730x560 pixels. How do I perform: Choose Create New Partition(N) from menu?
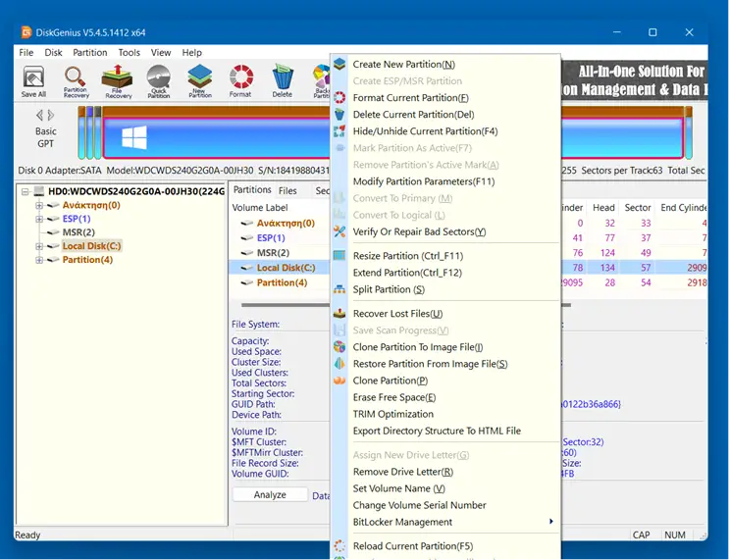(403, 65)
